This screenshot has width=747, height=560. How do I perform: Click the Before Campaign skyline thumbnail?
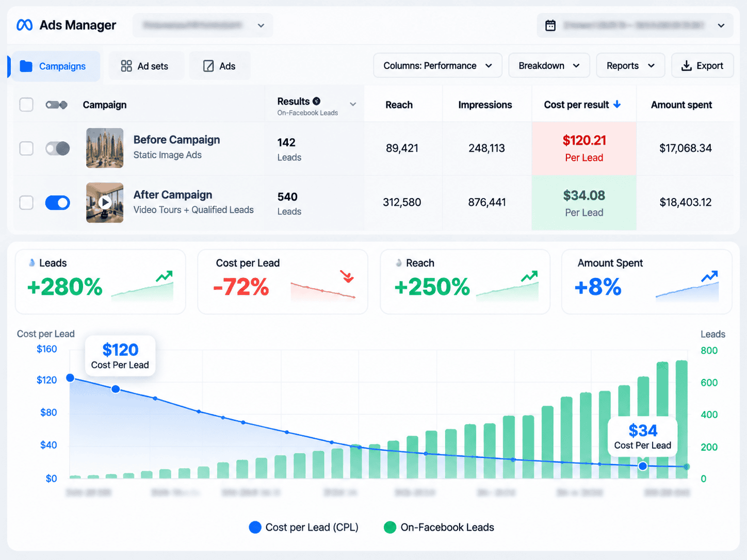point(105,148)
